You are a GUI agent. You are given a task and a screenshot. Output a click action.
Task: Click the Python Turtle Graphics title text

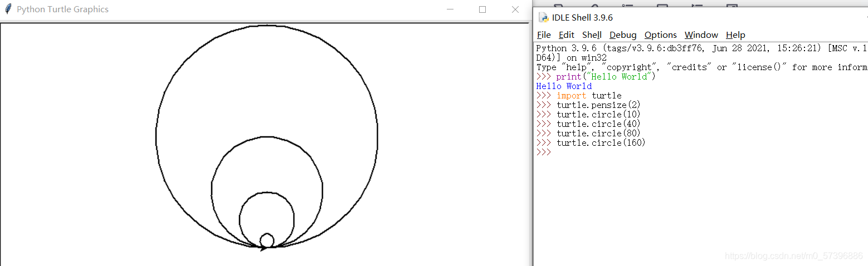click(x=62, y=9)
